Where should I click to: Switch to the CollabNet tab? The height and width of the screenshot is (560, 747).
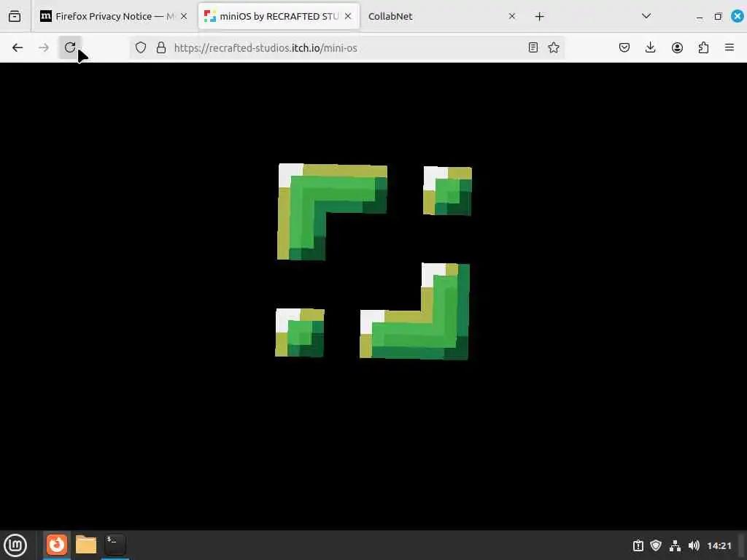pos(442,16)
